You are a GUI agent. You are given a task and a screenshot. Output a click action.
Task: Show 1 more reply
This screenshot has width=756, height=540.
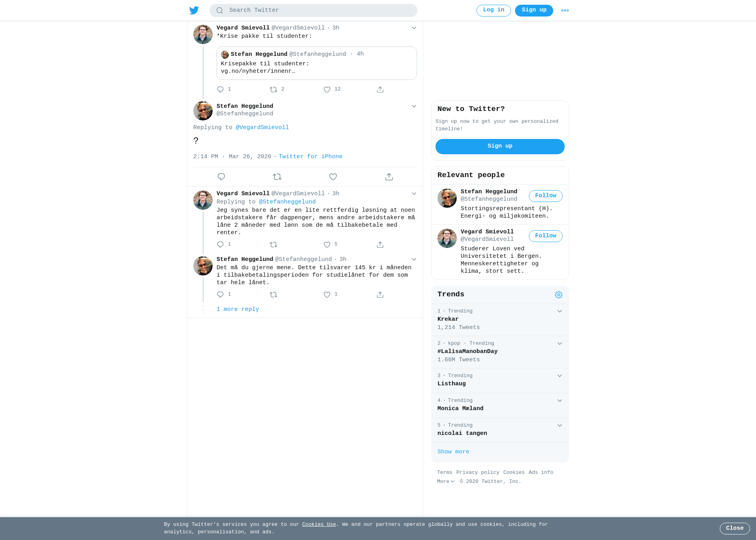237,309
